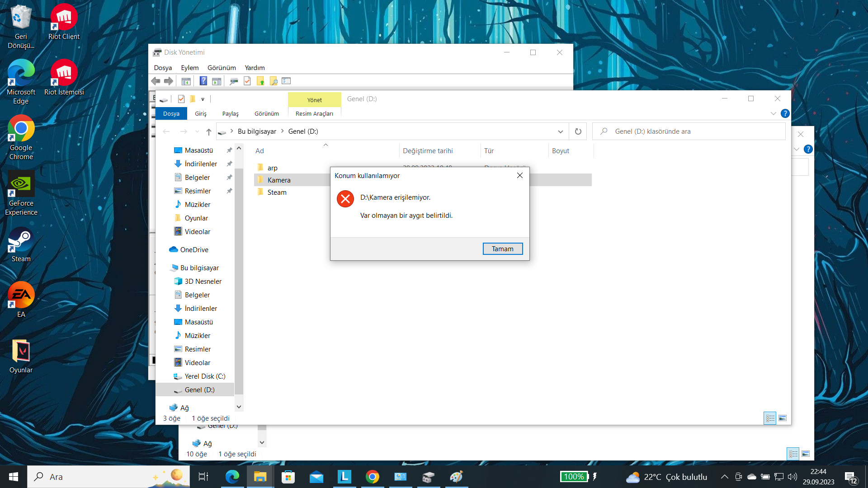Click the connect drive icon in Disk Yönetimi toolbar

point(234,81)
